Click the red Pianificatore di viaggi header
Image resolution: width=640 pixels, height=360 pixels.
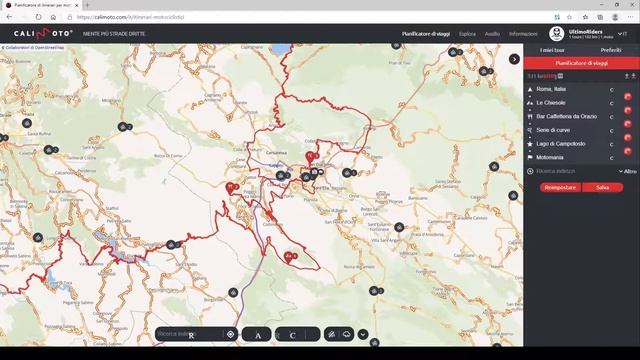tap(582, 63)
